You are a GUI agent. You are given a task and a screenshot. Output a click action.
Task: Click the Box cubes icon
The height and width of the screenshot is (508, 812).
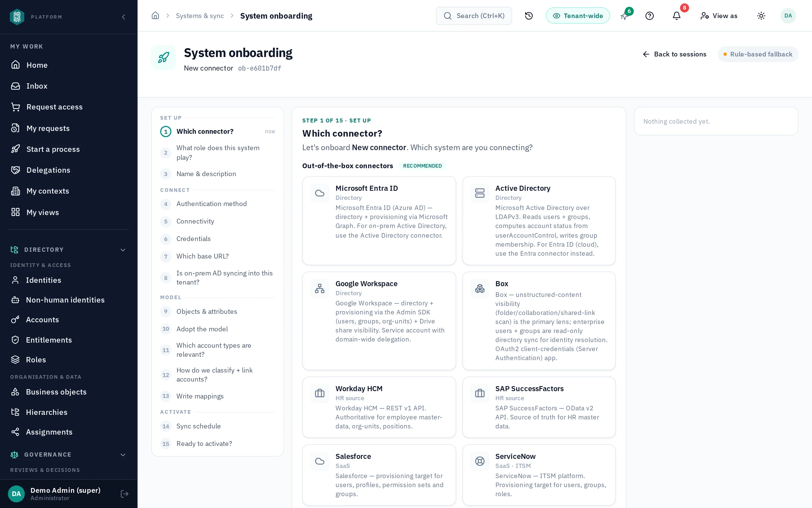pyautogui.click(x=480, y=289)
